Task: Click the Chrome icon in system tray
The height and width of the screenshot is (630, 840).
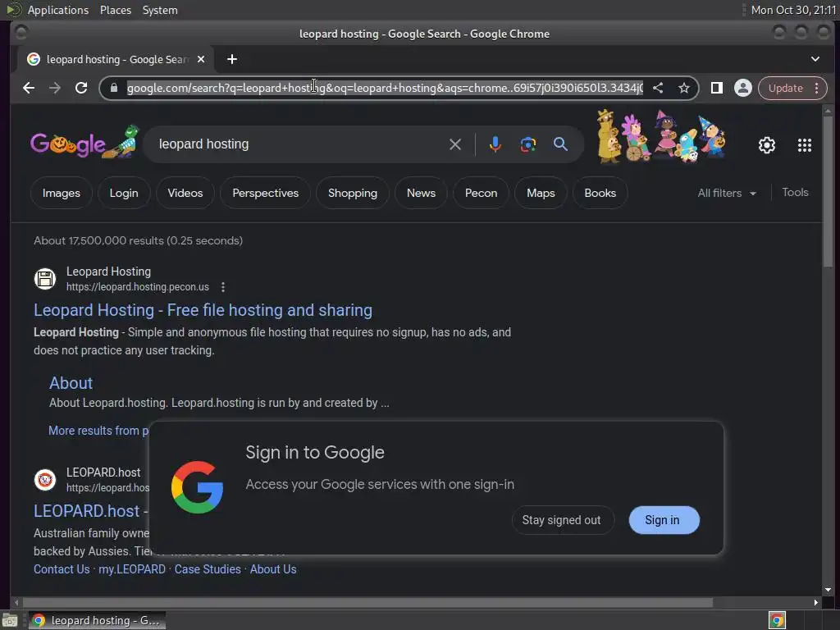Action: click(776, 620)
